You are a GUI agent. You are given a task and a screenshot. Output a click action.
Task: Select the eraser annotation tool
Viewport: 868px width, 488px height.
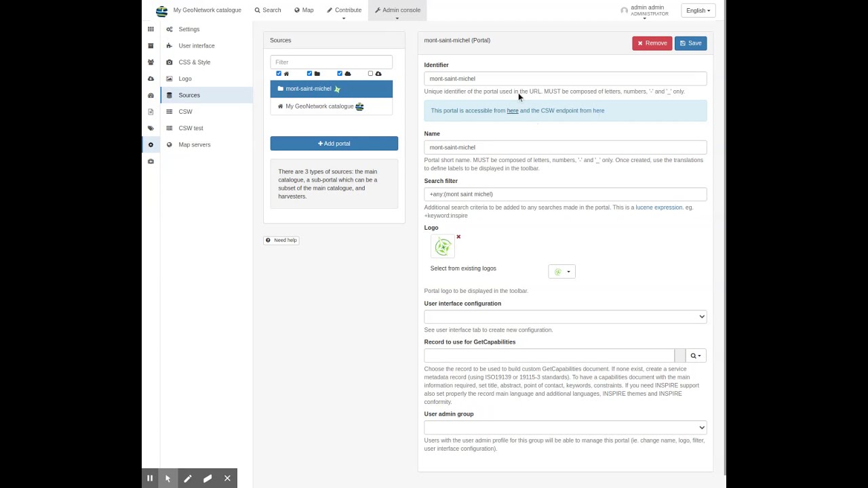pyautogui.click(x=208, y=478)
